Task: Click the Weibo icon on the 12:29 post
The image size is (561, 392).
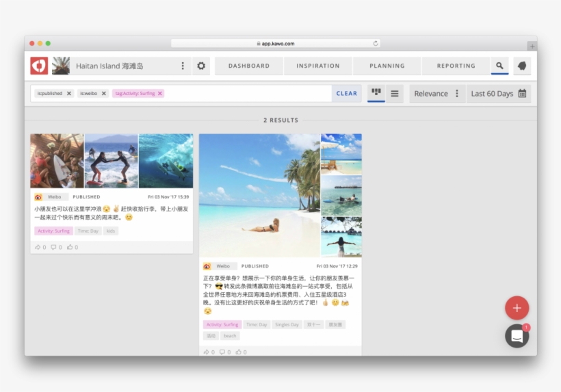Action: [x=207, y=266]
